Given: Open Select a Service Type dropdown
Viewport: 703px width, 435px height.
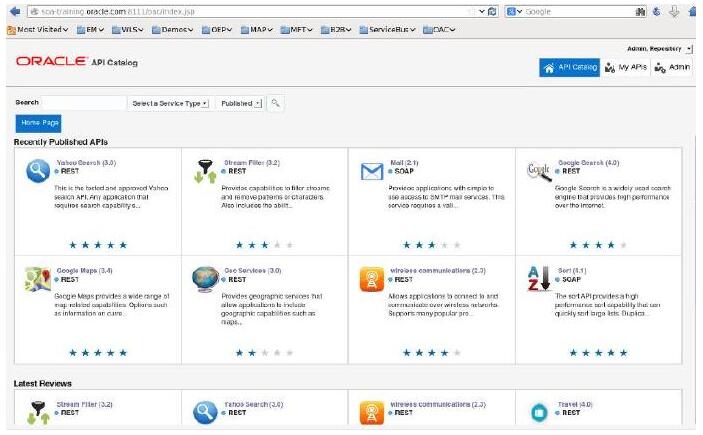Looking at the screenshot, I should point(170,104).
